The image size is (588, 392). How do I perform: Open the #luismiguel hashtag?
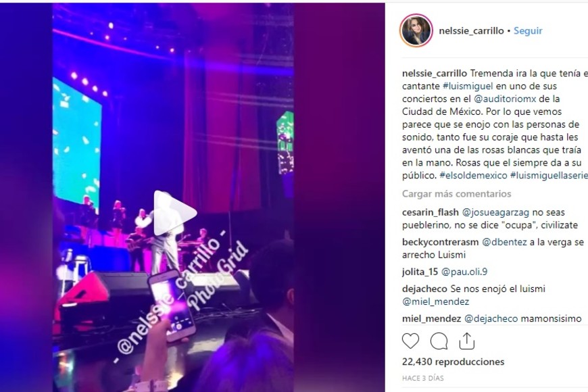(468, 87)
